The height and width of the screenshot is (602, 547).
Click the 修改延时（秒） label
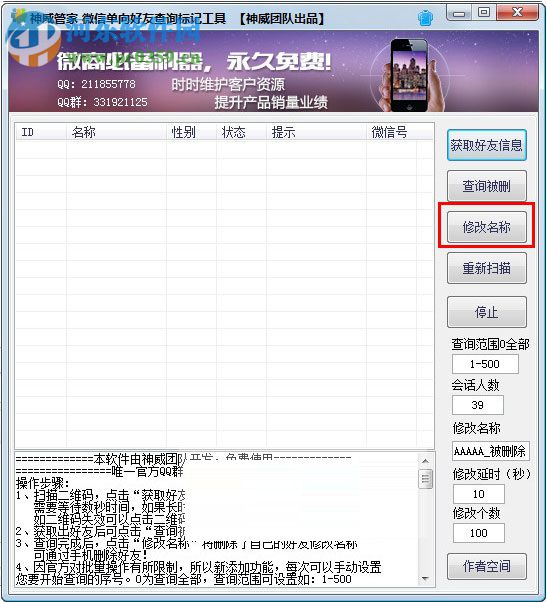(x=492, y=474)
